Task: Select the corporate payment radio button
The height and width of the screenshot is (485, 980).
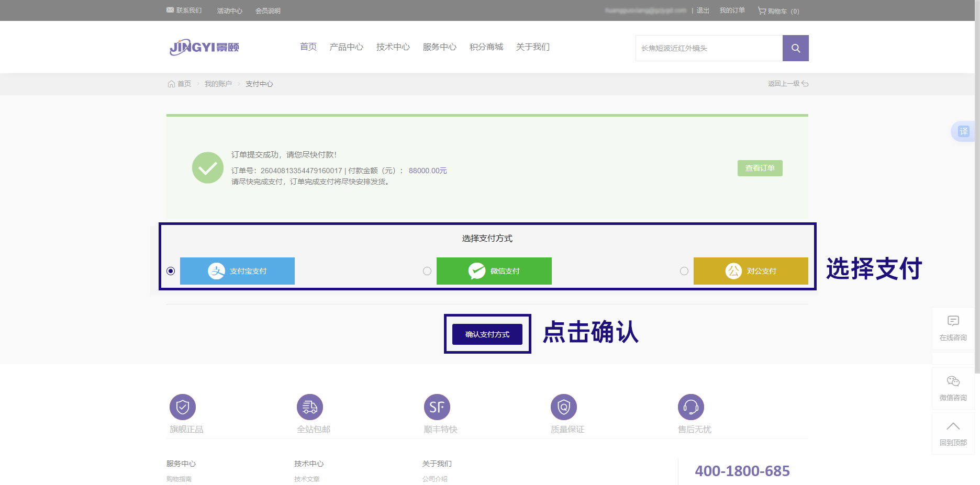Action: pyautogui.click(x=684, y=271)
